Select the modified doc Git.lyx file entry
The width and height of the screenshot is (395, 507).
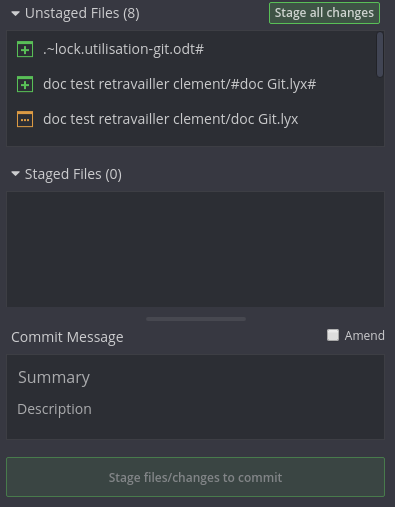tap(192, 119)
